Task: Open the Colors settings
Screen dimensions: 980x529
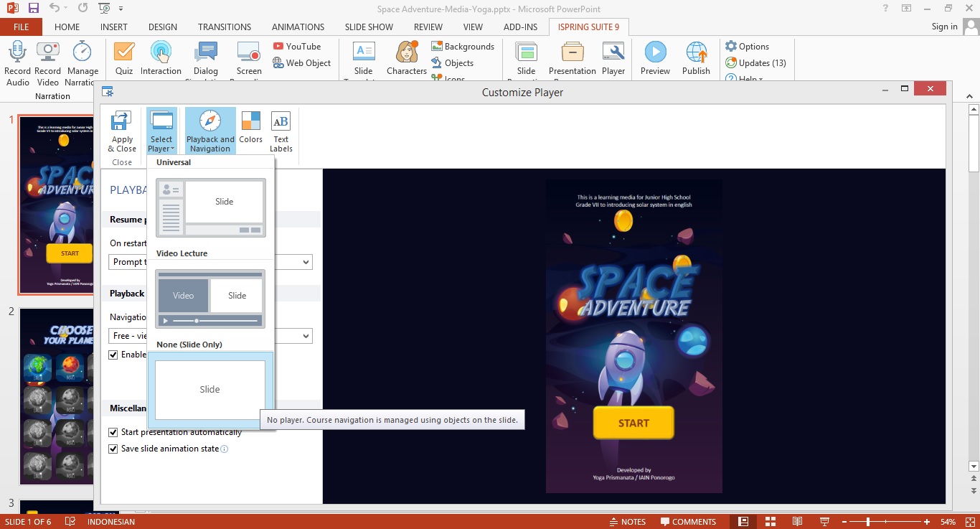Action: point(251,128)
